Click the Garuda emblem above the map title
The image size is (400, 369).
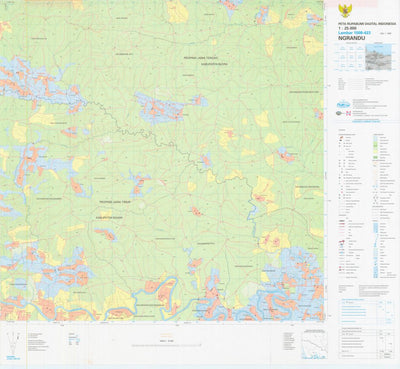pyautogui.click(x=344, y=11)
